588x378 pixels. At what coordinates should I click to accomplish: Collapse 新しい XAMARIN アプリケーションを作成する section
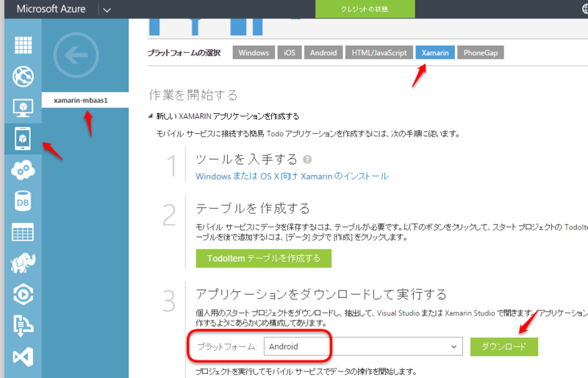point(151,116)
